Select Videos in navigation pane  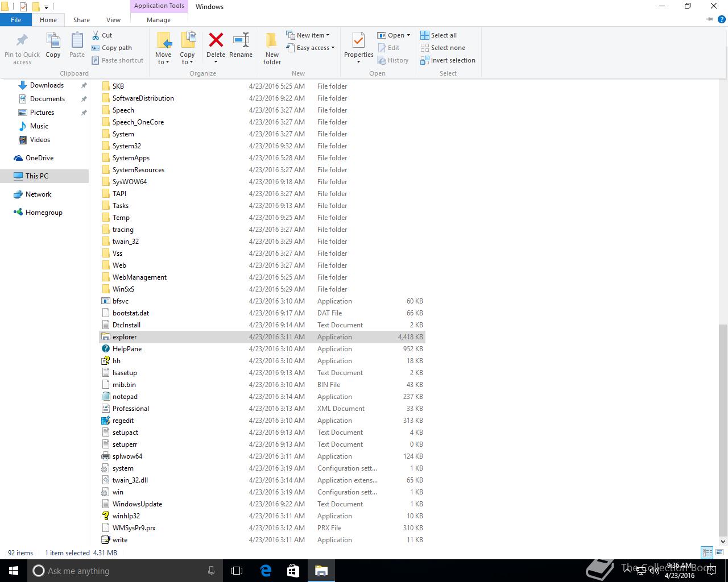coord(40,140)
